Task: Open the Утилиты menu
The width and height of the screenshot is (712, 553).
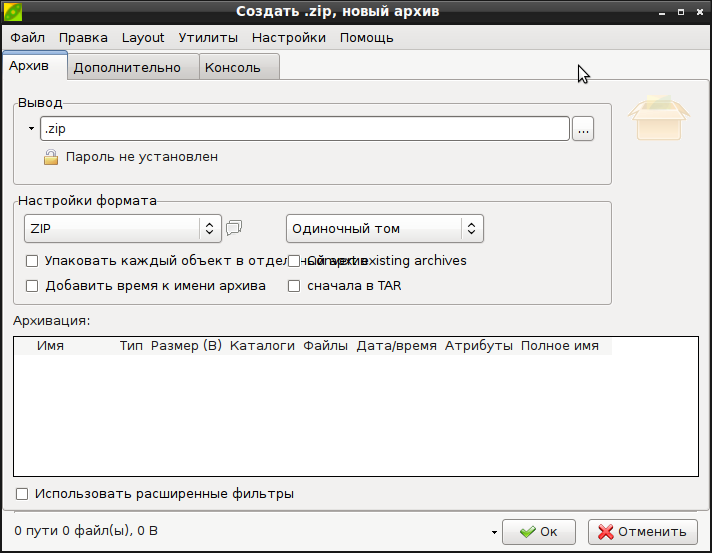Action: pyautogui.click(x=208, y=38)
